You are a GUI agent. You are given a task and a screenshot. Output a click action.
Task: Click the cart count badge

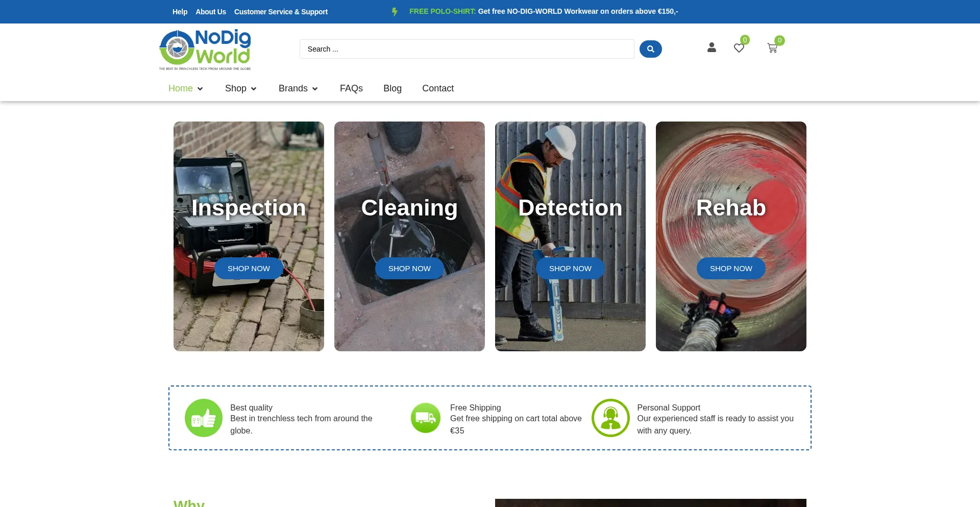coord(779,40)
